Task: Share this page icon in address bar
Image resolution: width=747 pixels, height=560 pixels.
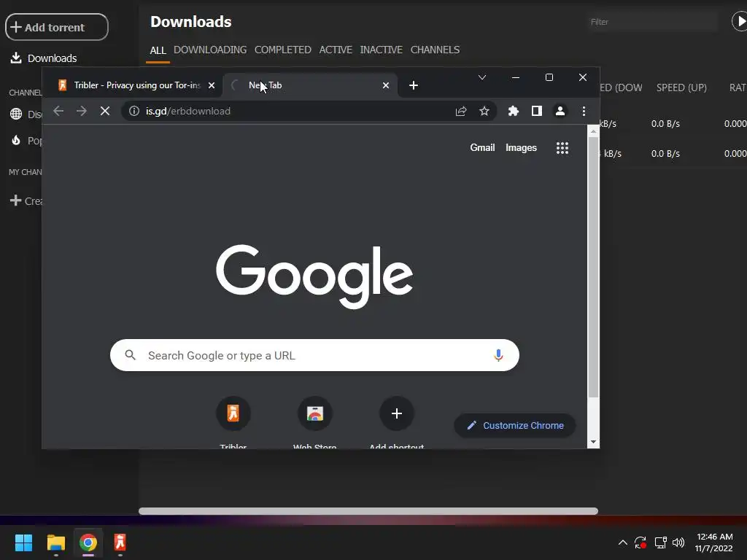Action: pyautogui.click(x=461, y=111)
